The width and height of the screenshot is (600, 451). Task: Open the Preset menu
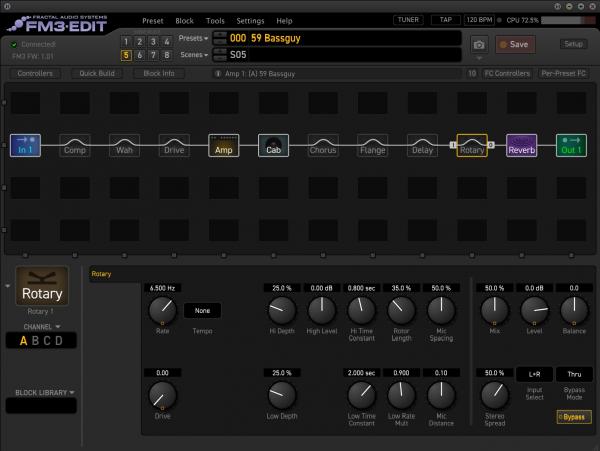pyautogui.click(x=153, y=21)
